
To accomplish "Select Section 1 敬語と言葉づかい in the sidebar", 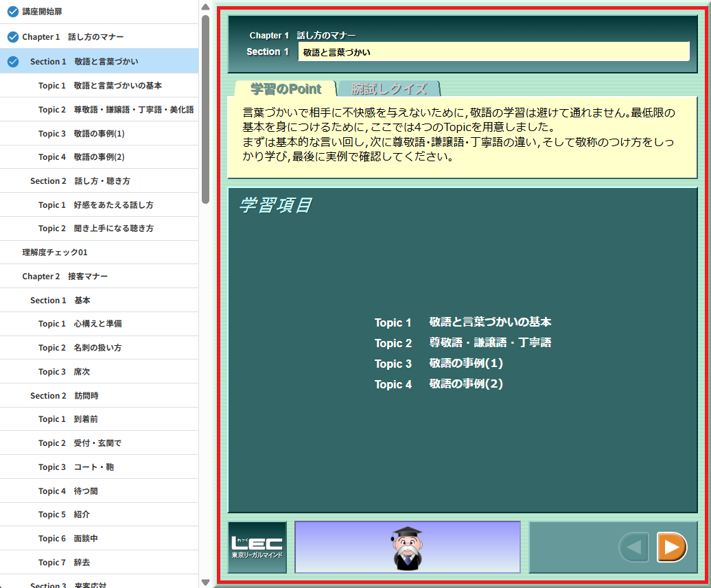I will 100,61.
